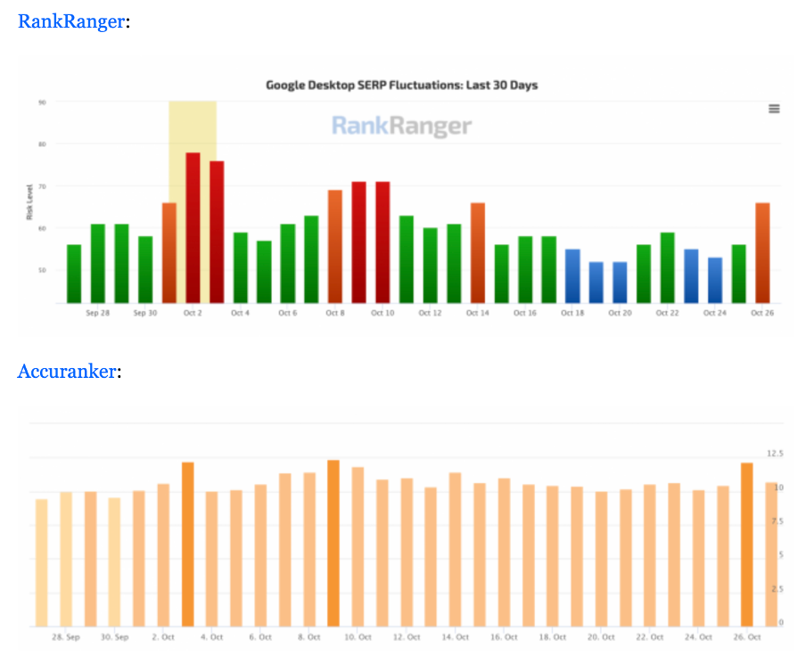This screenshot has width=806, height=672.
Task: Click the '4. Oct' label in Accuranker chart
Action: [x=212, y=637]
